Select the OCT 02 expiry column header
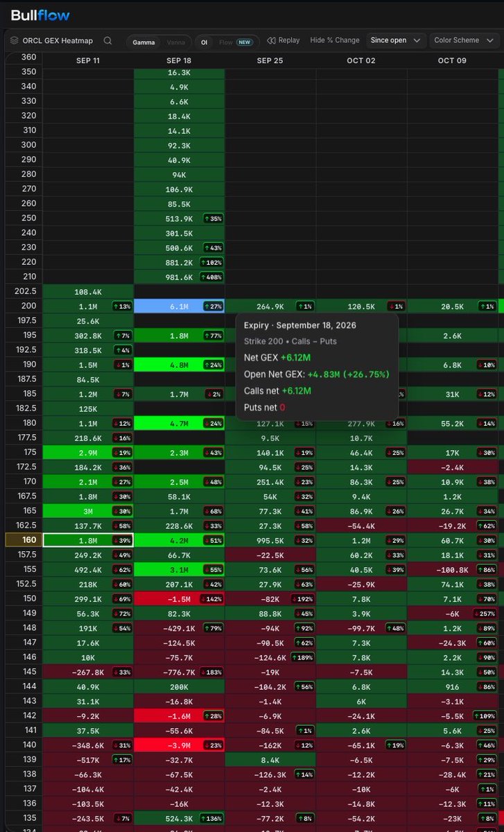Image resolution: width=504 pixels, height=832 pixels. point(361,61)
